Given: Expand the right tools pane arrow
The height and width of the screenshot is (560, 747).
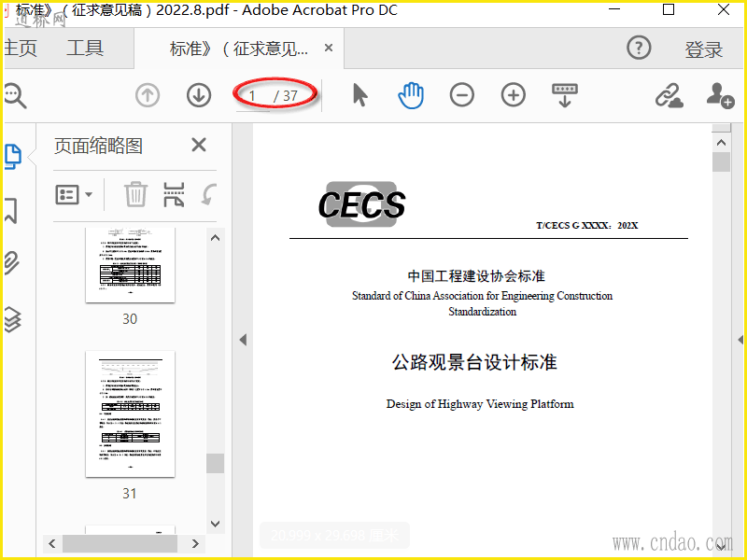Looking at the screenshot, I should (x=740, y=340).
